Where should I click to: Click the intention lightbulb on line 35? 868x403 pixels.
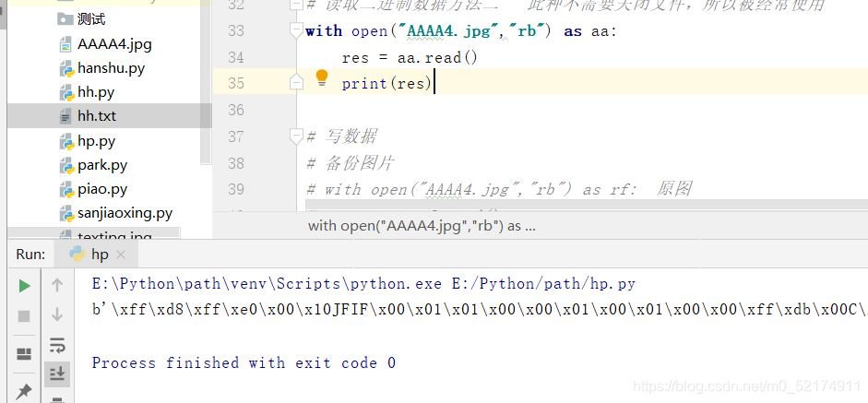(322, 78)
